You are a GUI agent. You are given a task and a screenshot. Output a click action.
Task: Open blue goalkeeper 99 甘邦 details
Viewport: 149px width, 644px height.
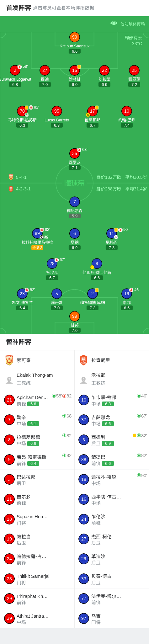74,316
